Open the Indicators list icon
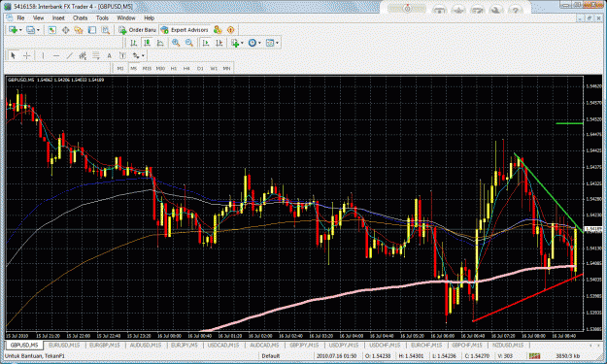This screenshot has width=607, height=364. coord(235,43)
